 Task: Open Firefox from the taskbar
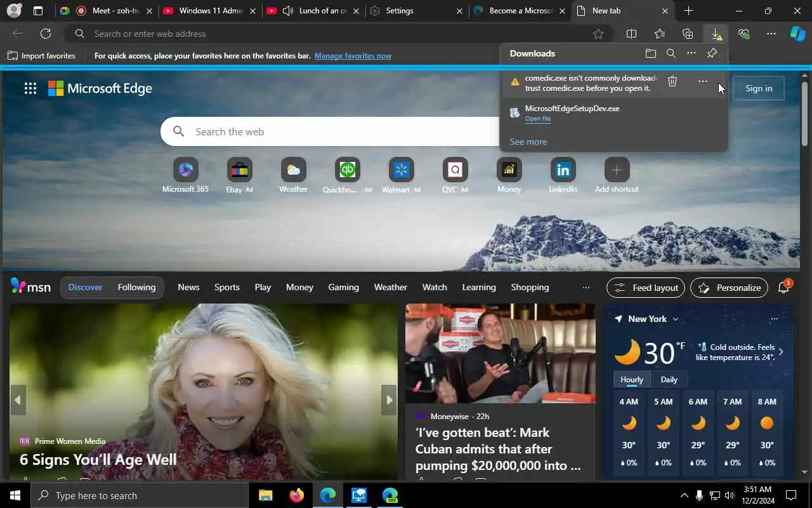(x=296, y=495)
